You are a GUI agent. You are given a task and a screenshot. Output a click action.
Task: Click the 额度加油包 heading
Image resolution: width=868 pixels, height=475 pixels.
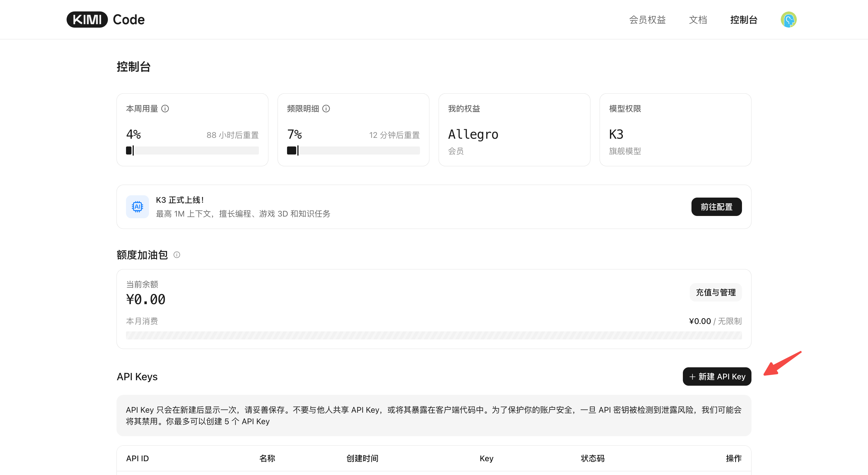[142, 255]
